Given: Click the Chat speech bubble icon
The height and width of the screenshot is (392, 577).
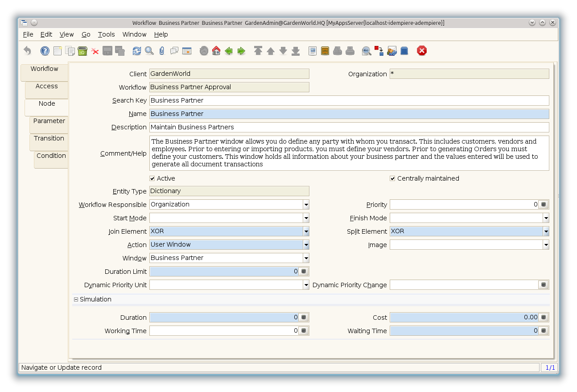Looking at the screenshot, I should [x=174, y=51].
